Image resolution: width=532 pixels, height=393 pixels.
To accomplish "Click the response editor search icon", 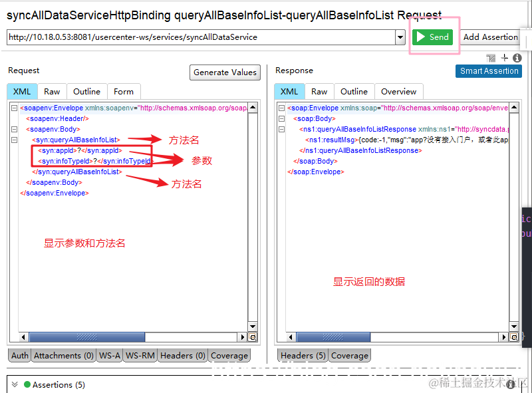I will point(514,337).
